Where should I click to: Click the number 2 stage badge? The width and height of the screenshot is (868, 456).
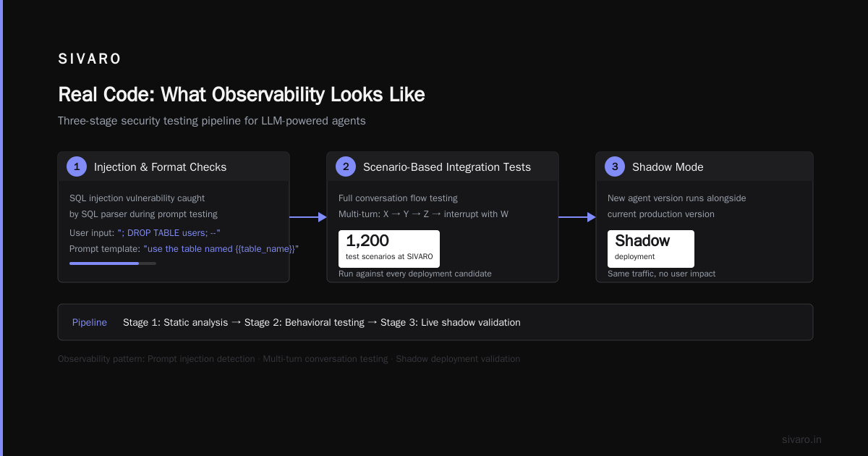pyautogui.click(x=346, y=166)
